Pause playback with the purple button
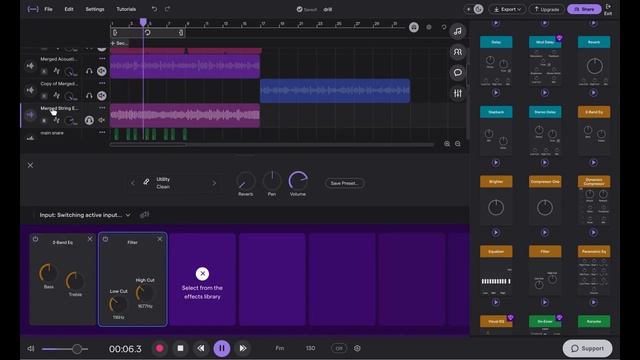Image resolution: width=640 pixels, height=360 pixels. coord(222,348)
